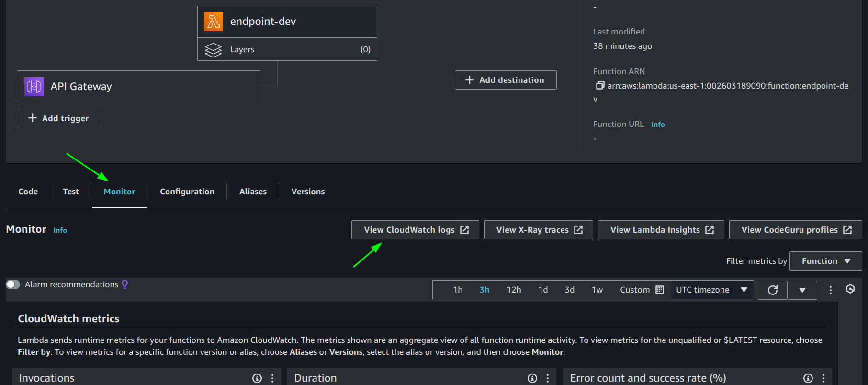Image resolution: width=868 pixels, height=385 pixels.
Task: Click the alarm recommendations lightbulb icon
Action: (x=125, y=284)
